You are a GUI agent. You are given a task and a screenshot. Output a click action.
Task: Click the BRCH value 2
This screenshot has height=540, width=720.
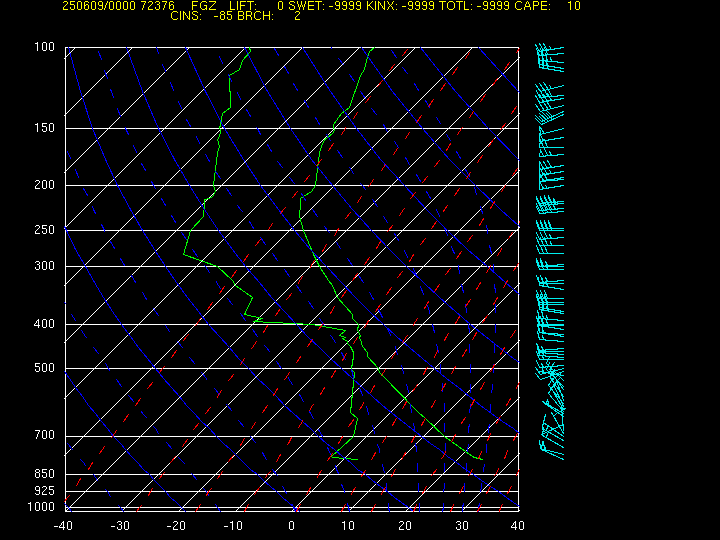click(298, 16)
